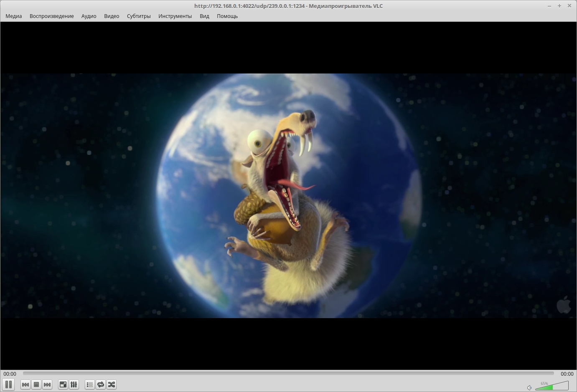Image resolution: width=577 pixels, height=392 pixels.
Task: Open the Медиа menu
Action: (x=14, y=16)
